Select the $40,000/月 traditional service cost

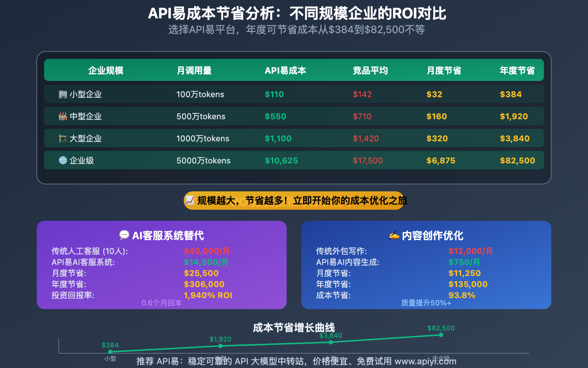(x=207, y=251)
